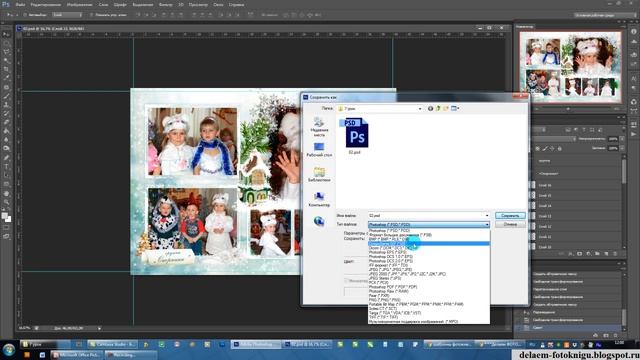
Task: Open Network location in Save dialog sidebar
Action: pyautogui.click(x=319, y=221)
